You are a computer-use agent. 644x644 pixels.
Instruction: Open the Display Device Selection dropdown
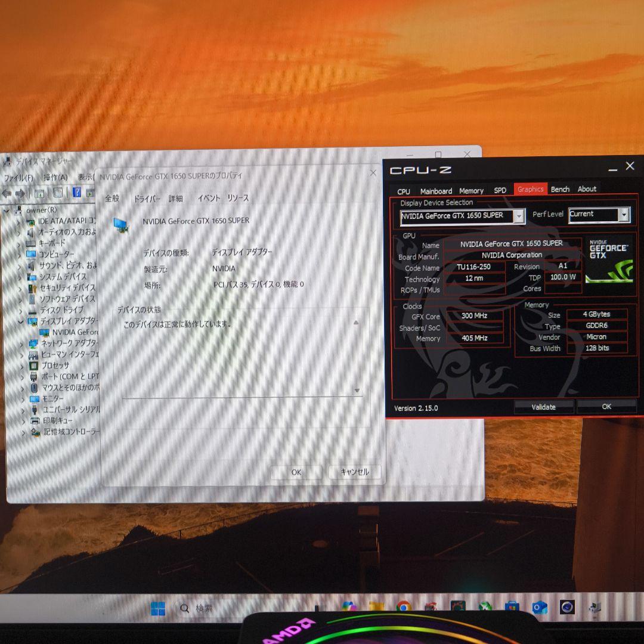(x=519, y=215)
